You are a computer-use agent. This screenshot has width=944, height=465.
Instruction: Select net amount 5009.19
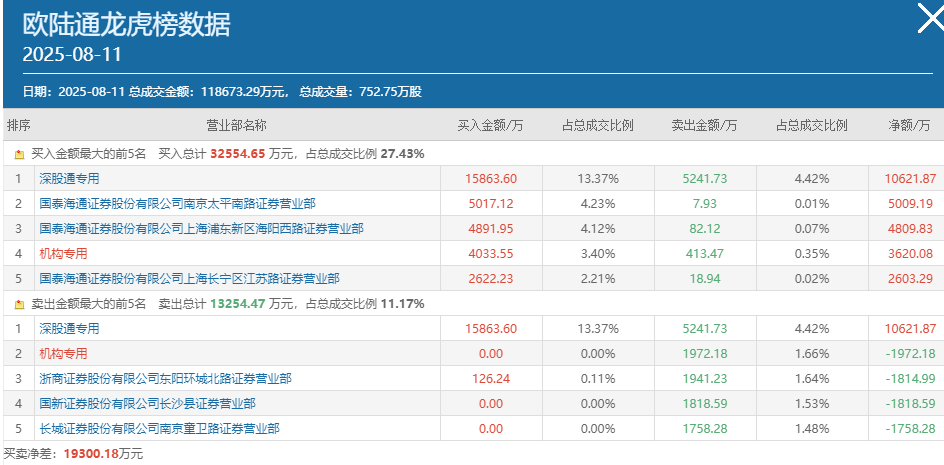point(910,204)
